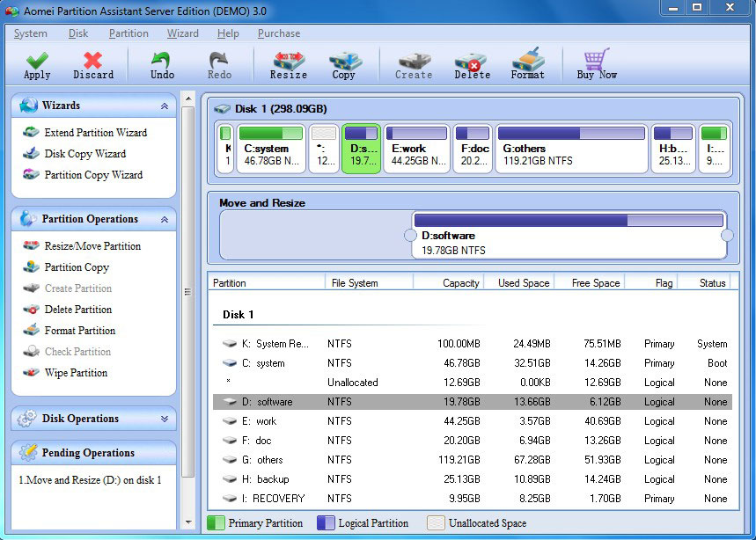Discard changes using the red X icon
The width and height of the screenshot is (756, 540).
[92, 63]
